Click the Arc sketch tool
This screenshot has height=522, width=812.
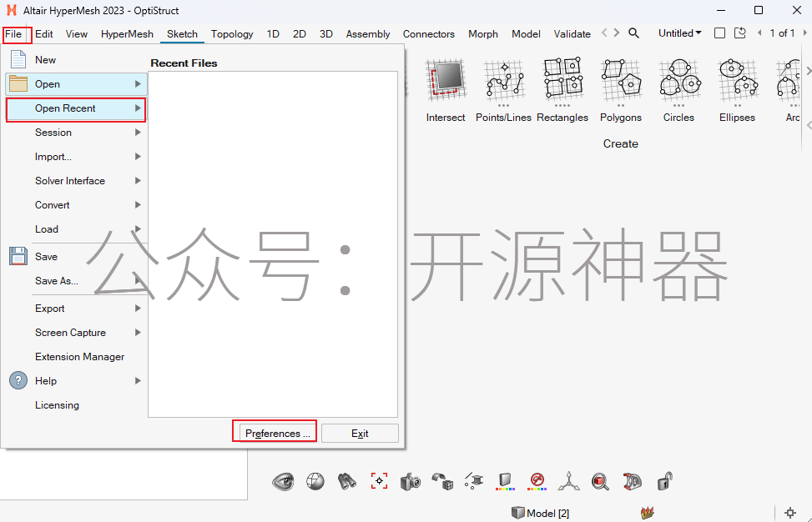click(791, 91)
